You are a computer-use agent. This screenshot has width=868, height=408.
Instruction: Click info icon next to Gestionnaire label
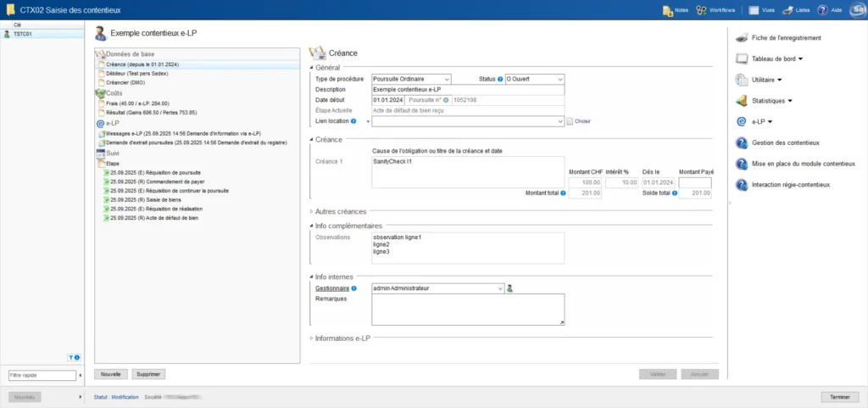tap(353, 288)
